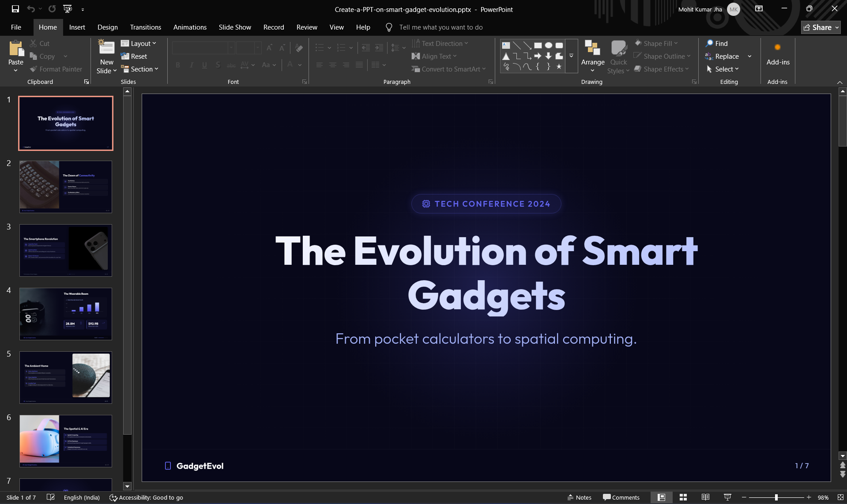Open the File menu
Screen dimensions: 847x504
coord(16,27)
